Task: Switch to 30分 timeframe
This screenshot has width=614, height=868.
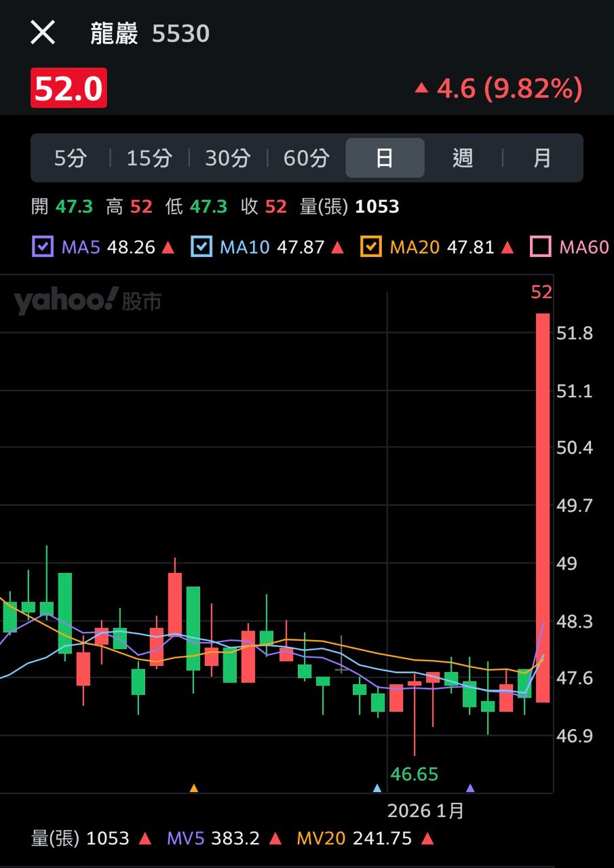Action: pos(228,158)
